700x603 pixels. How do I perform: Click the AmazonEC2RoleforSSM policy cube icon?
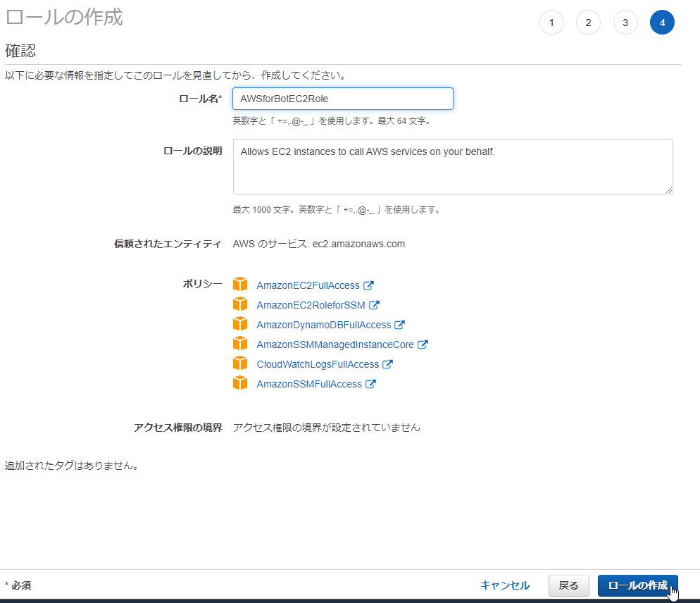click(241, 304)
